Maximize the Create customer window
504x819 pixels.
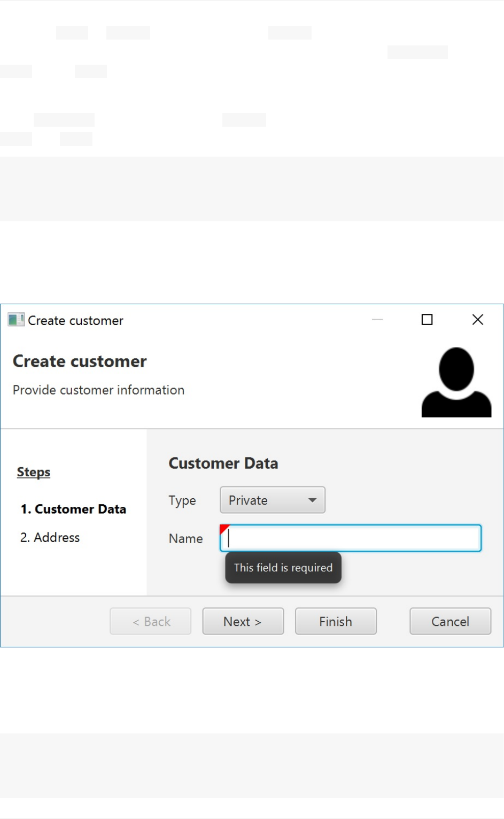tap(427, 320)
